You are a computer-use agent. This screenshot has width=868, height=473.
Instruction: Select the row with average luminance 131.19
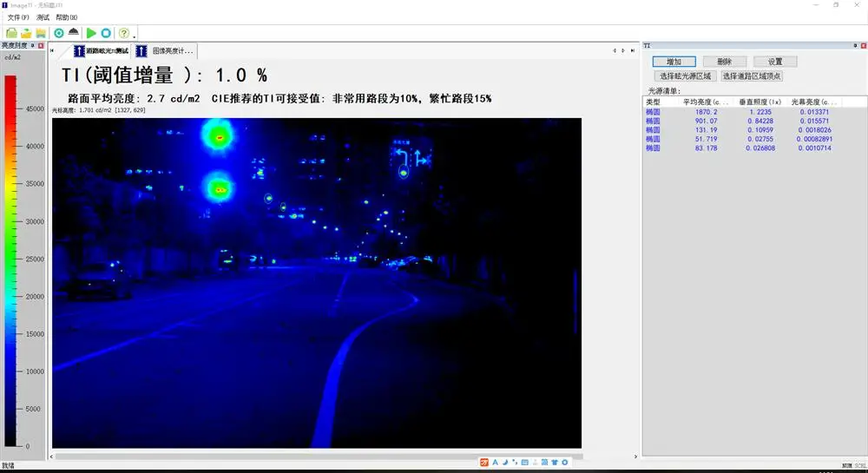coord(754,130)
